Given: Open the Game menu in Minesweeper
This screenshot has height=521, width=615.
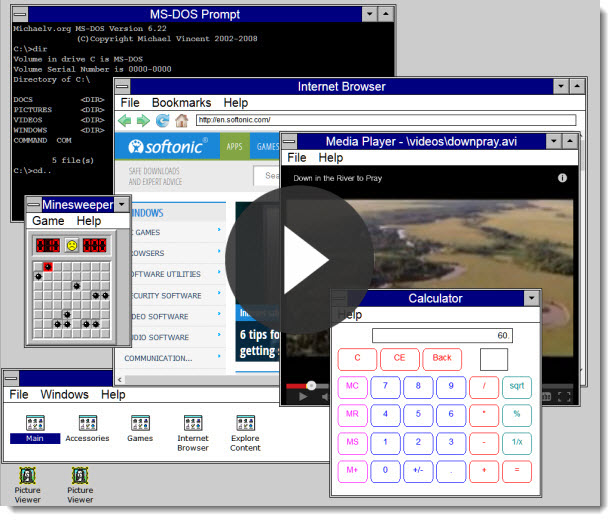Looking at the screenshot, I should (48, 221).
